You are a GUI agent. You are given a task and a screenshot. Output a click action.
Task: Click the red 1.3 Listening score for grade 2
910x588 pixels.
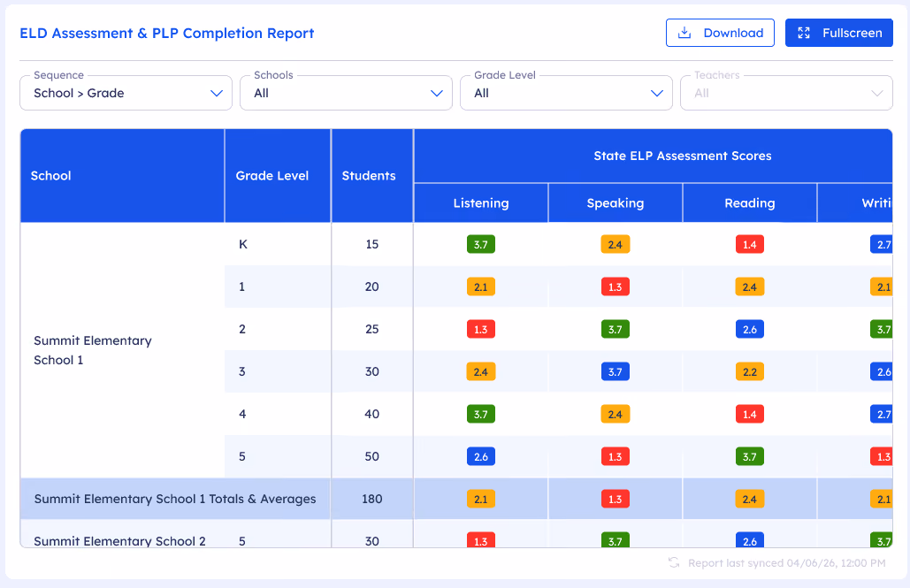pyautogui.click(x=480, y=329)
